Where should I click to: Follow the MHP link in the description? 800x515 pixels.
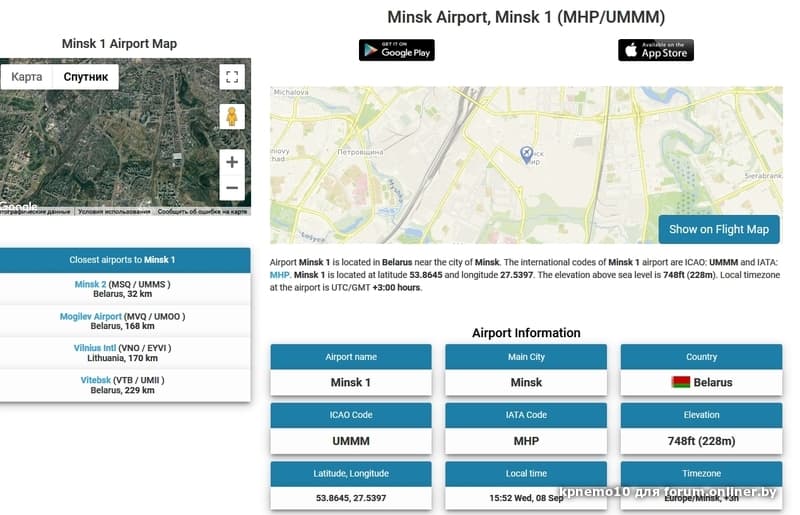click(279, 275)
